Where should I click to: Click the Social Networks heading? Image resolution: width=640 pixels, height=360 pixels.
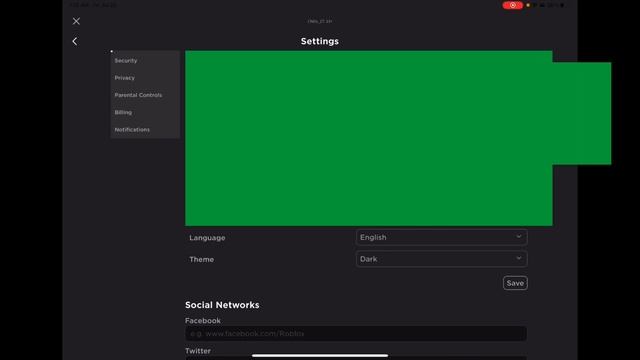coord(222,305)
